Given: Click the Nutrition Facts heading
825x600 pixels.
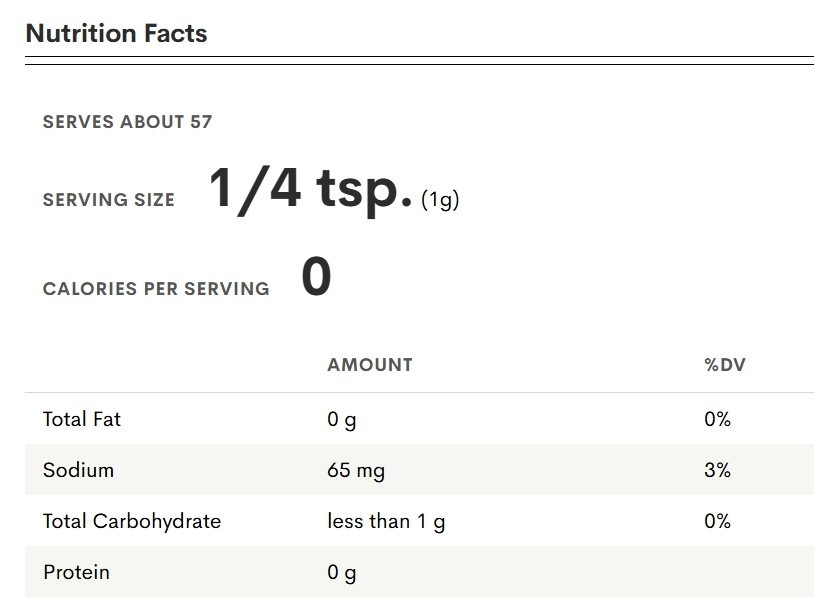Looking at the screenshot, I should click(x=116, y=33).
